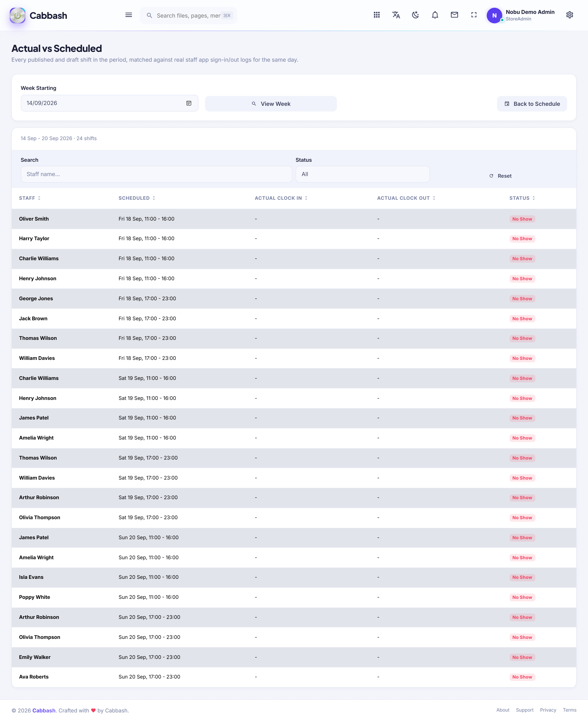The image size is (588, 721).
Task: Click Ava Roberts' scheduled shift time
Action: point(149,677)
